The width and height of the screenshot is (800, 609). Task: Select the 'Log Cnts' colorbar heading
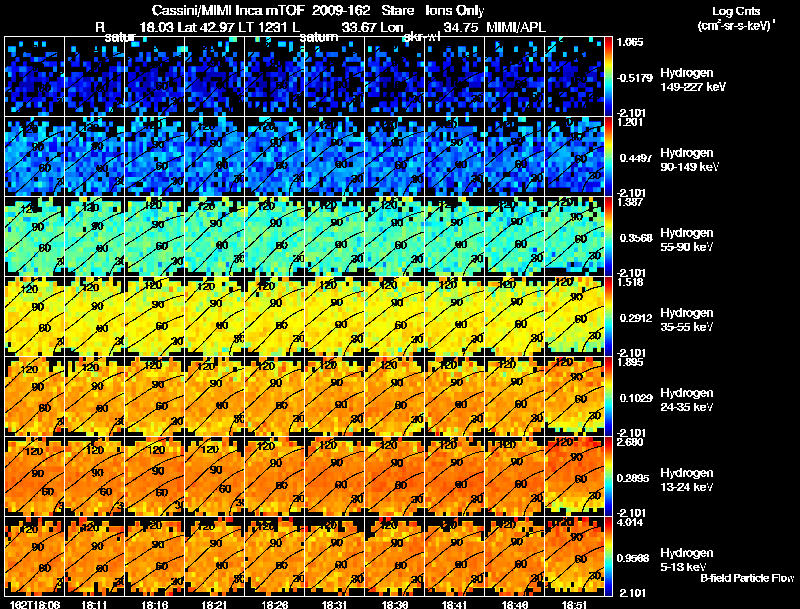(736, 11)
